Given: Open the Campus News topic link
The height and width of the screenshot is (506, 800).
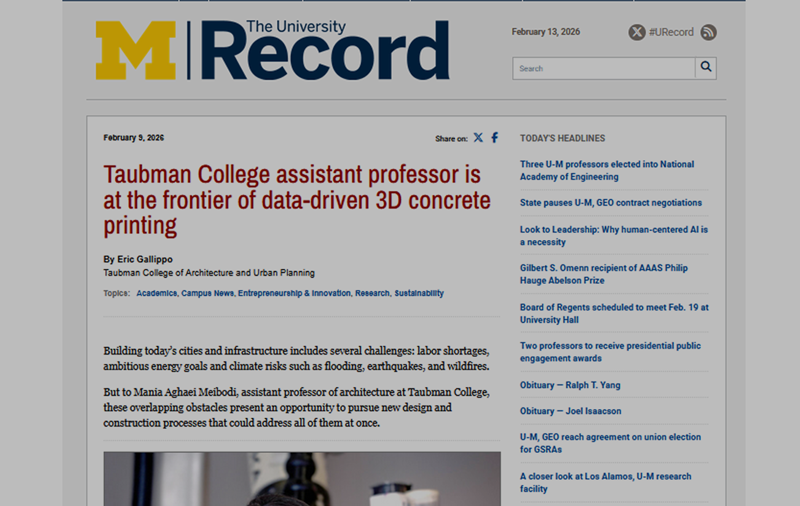Looking at the screenshot, I should [x=208, y=293].
